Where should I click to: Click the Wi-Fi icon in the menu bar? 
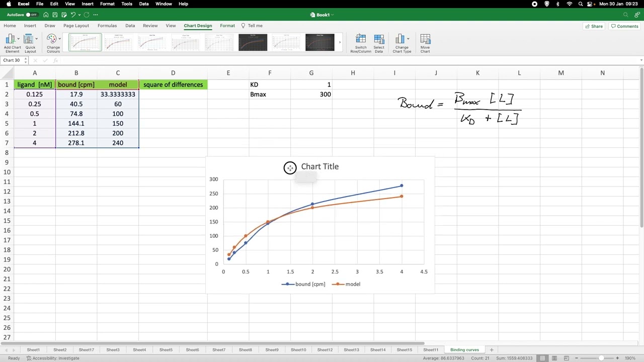(569, 4)
